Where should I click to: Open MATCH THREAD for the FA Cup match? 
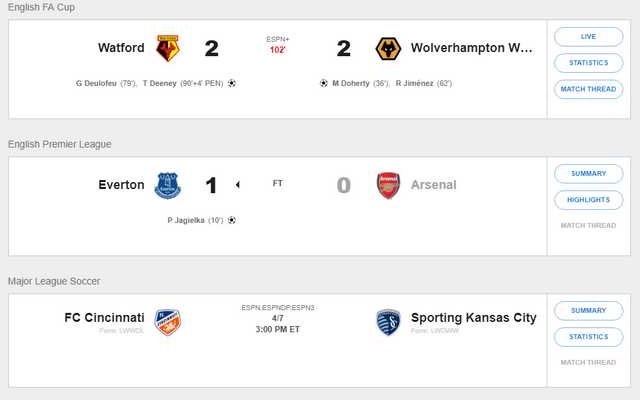(589, 89)
